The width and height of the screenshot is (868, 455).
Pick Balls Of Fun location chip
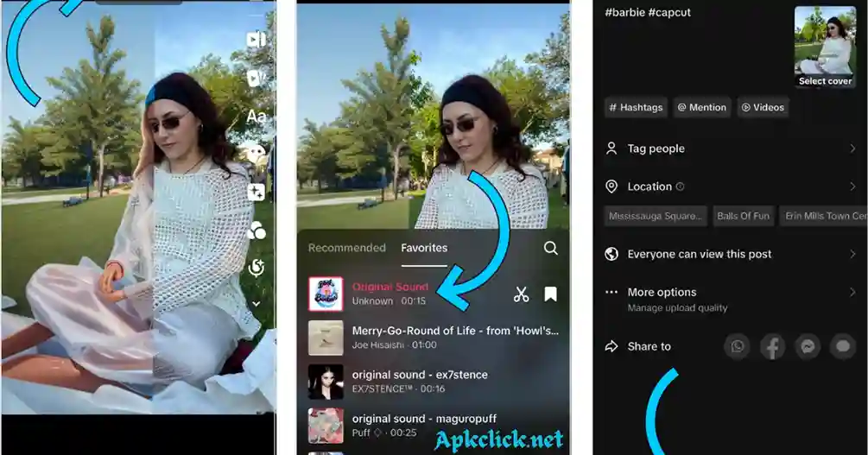coord(743,216)
